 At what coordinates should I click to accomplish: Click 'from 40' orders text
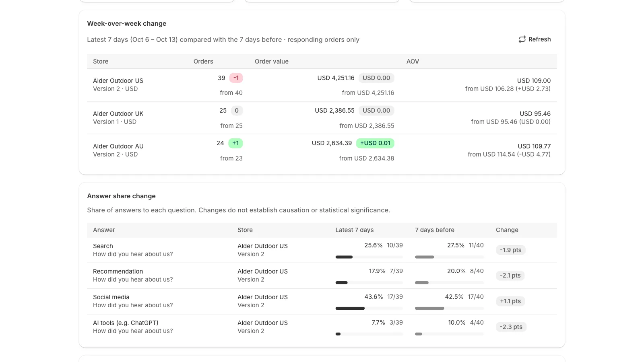point(231,93)
